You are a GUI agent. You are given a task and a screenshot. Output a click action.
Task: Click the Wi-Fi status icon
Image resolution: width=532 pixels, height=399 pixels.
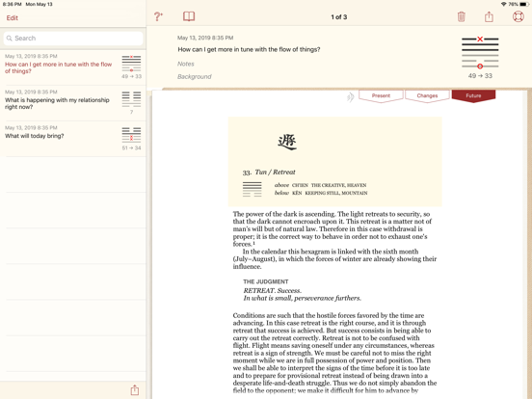tap(503, 4)
